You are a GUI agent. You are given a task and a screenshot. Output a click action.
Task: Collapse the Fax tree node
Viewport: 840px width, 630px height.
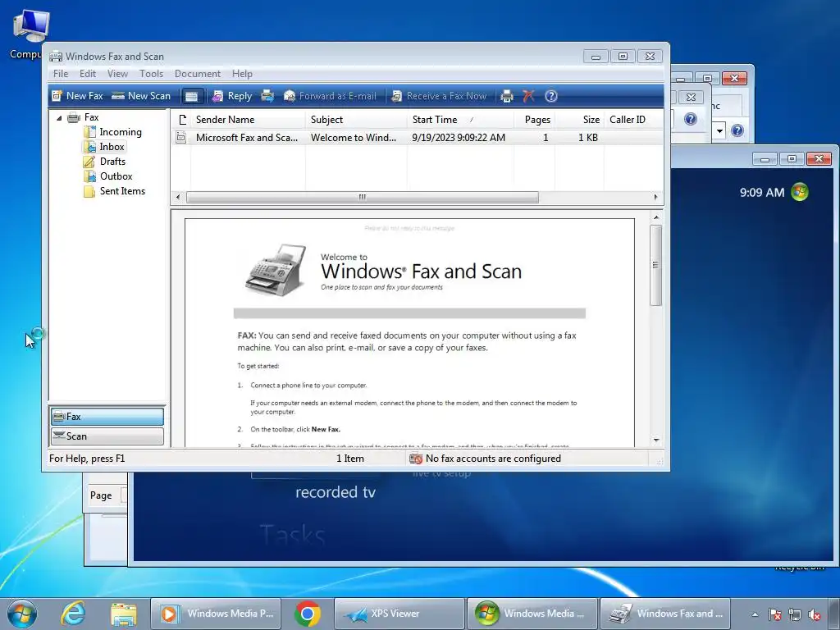(59, 118)
